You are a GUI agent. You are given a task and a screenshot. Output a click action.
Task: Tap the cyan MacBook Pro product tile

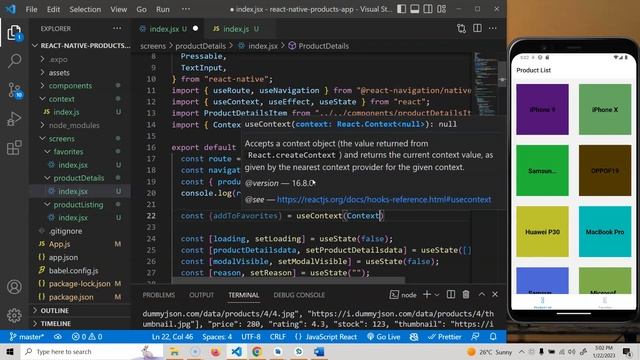coord(604,231)
